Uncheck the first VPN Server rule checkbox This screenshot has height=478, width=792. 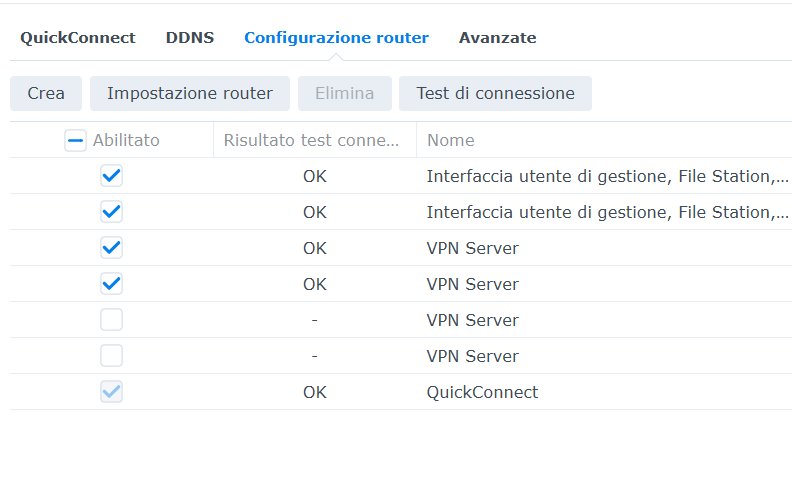(x=112, y=248)
